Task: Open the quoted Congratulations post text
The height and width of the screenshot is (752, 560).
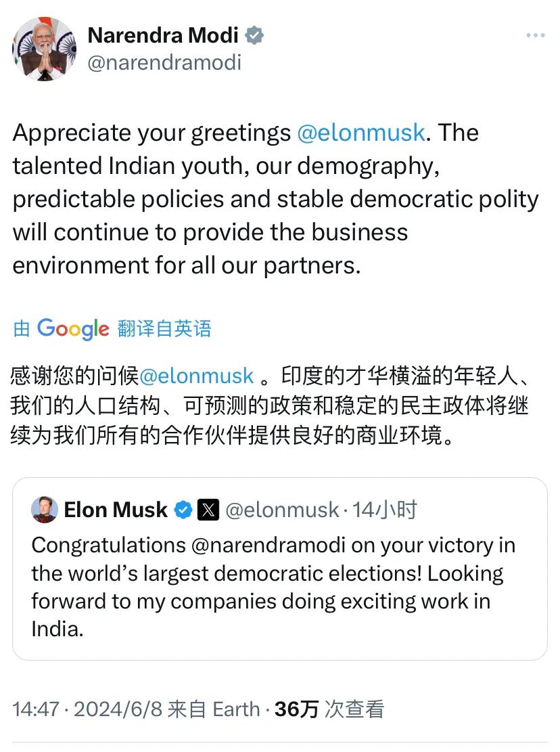Action: pyautogui.click(x=271, y=587)
